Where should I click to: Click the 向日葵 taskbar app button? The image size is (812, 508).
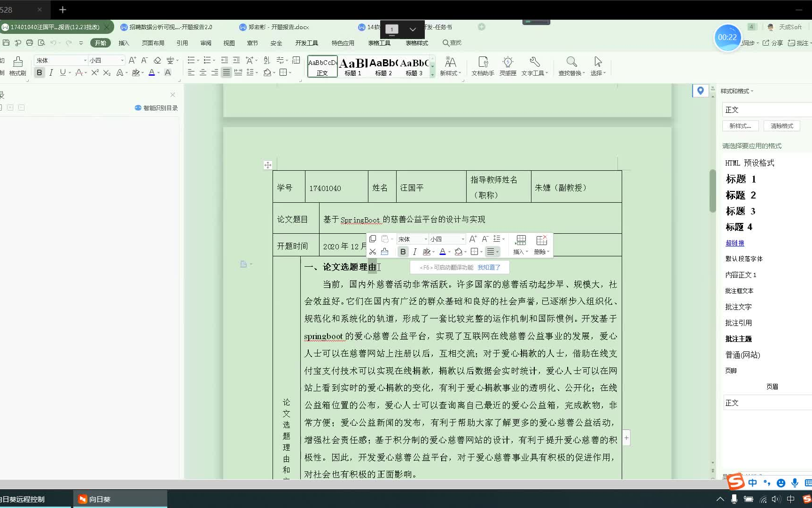(x=120, y=499)
